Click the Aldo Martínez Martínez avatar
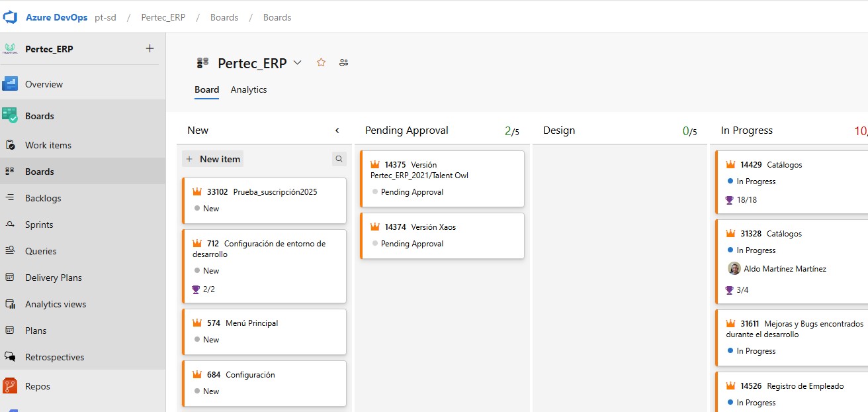Screen dimensions: 868x412 (734, 268)
